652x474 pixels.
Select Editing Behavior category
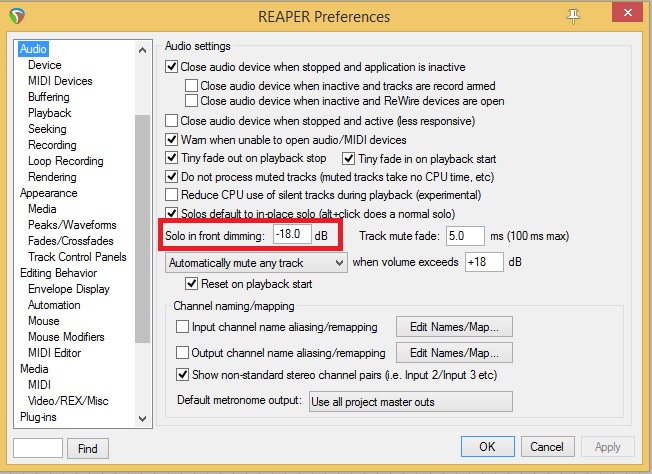[x=59, y=273]
